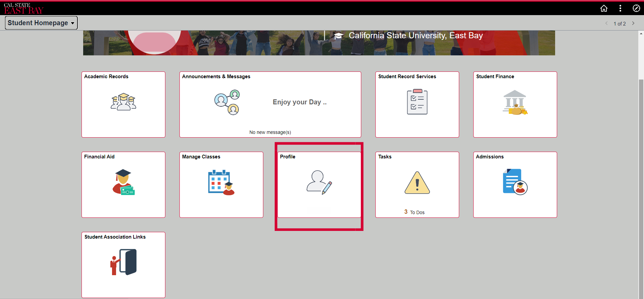Open the Manage Classes calendar icon
This screenshot has width=644, height=299.
click(221, 182)
